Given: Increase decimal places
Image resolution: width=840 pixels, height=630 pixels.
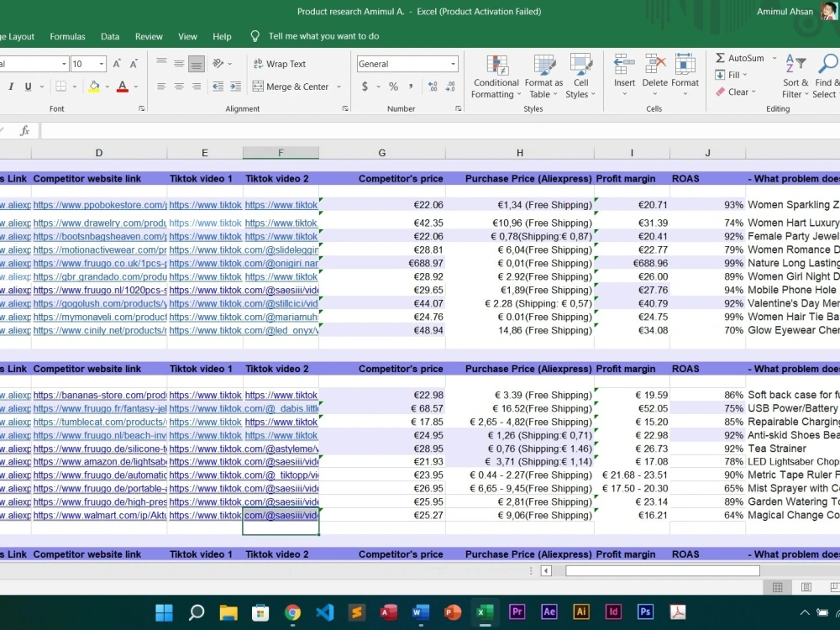Looking at the screenshot, I should point(433,87).
